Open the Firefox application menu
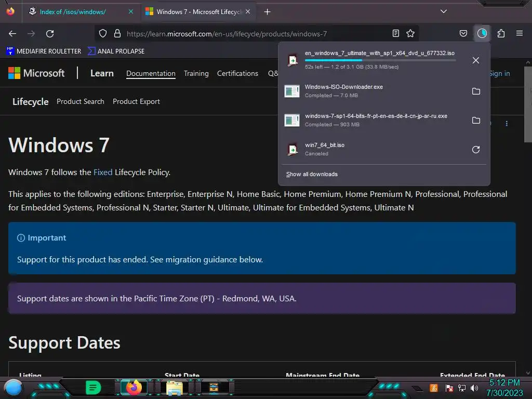 (x=520, y=33)
